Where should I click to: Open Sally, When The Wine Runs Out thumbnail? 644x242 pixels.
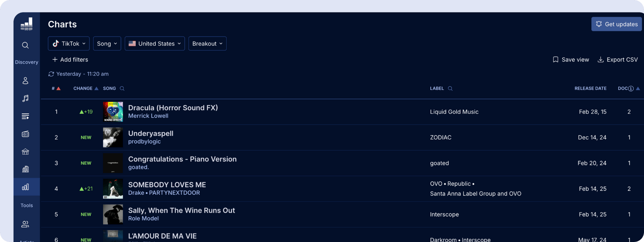pos(113,215)
